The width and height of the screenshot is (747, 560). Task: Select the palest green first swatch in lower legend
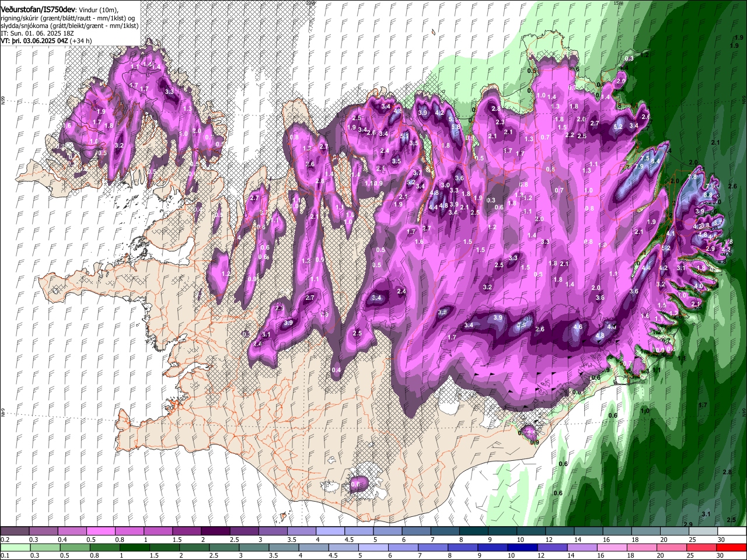pos(15,548)
